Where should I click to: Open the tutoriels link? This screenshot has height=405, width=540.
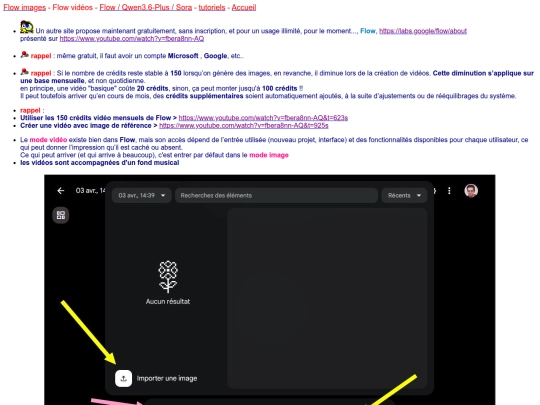click(x=212, y=7)
